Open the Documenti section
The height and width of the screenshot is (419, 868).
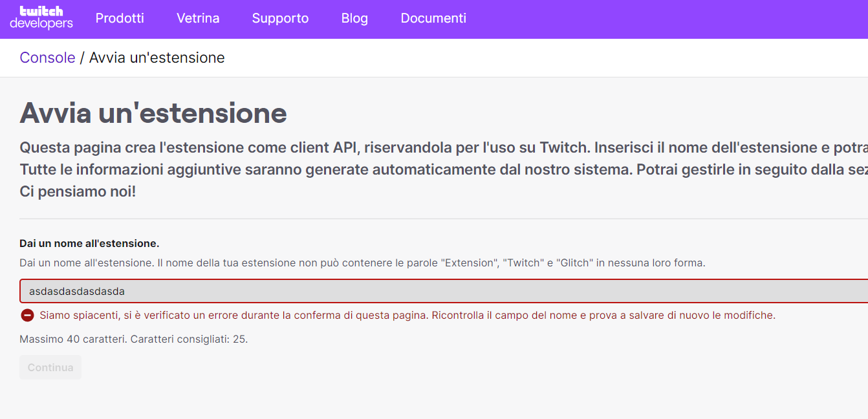pos(433,18)
